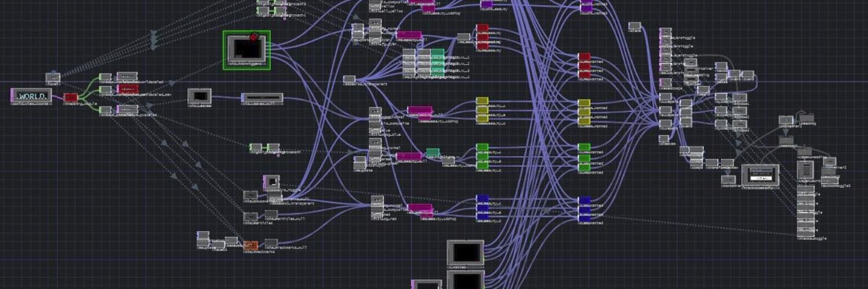This screenshot has height=289, width=868.
Task: Select the panel node with the white field
Action: pos(760,175)
